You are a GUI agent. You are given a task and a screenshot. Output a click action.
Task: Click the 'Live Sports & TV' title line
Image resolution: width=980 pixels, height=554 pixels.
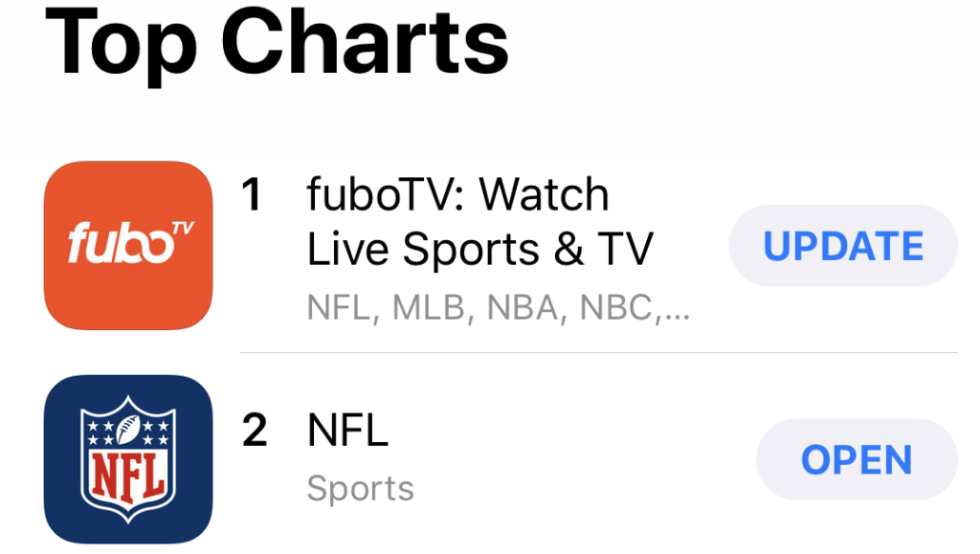480,249
